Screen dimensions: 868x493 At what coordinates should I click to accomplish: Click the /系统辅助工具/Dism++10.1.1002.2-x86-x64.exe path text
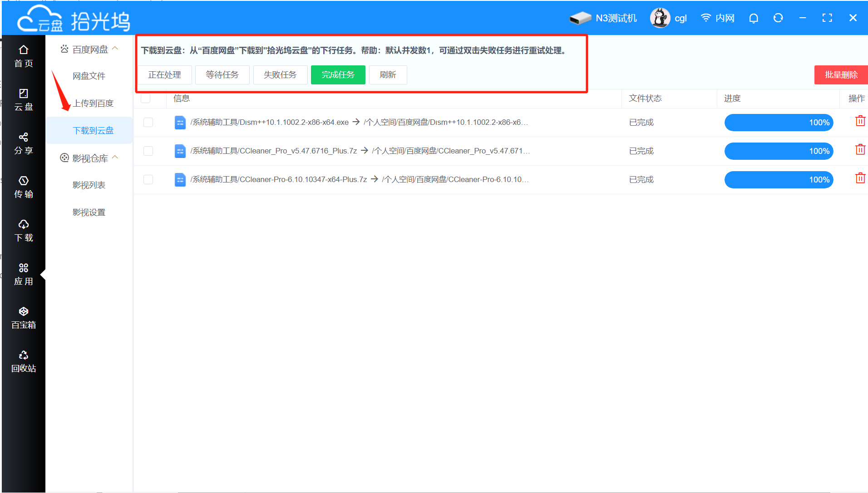(270, 123)
